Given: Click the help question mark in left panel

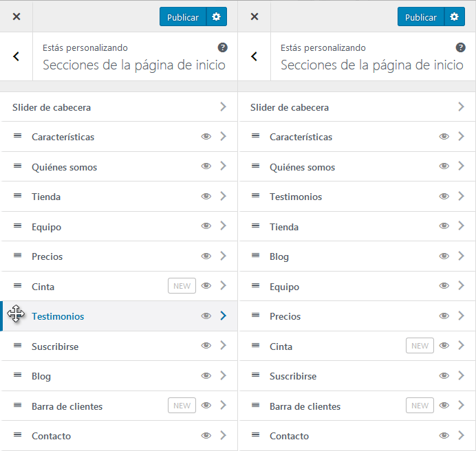Looking at the screenshot, I should click(x=223, y=47).
